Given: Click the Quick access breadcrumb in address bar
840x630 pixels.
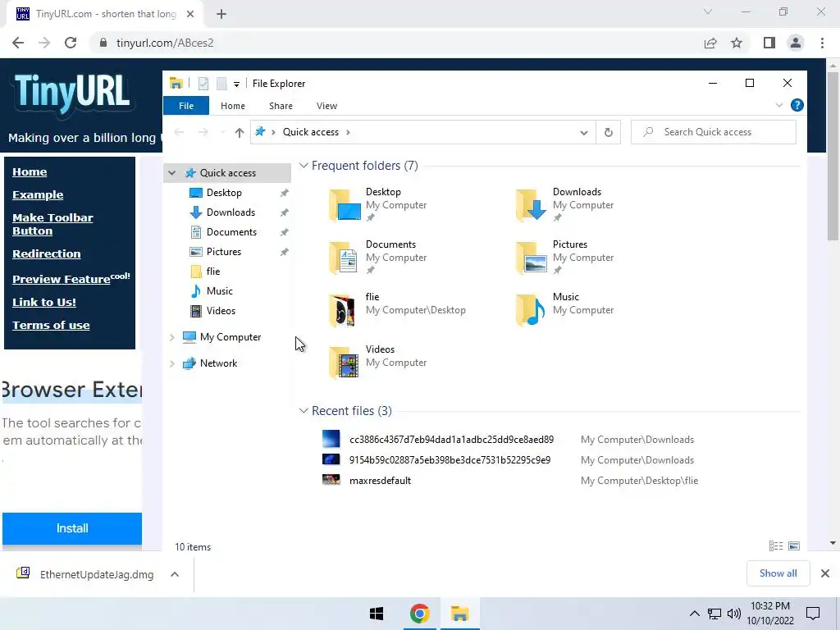Looking at the screenshot, I should [311, 132].
